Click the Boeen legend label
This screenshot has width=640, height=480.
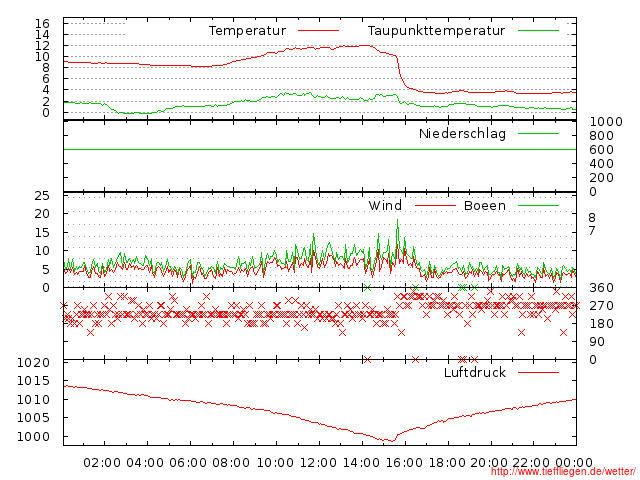485,205
